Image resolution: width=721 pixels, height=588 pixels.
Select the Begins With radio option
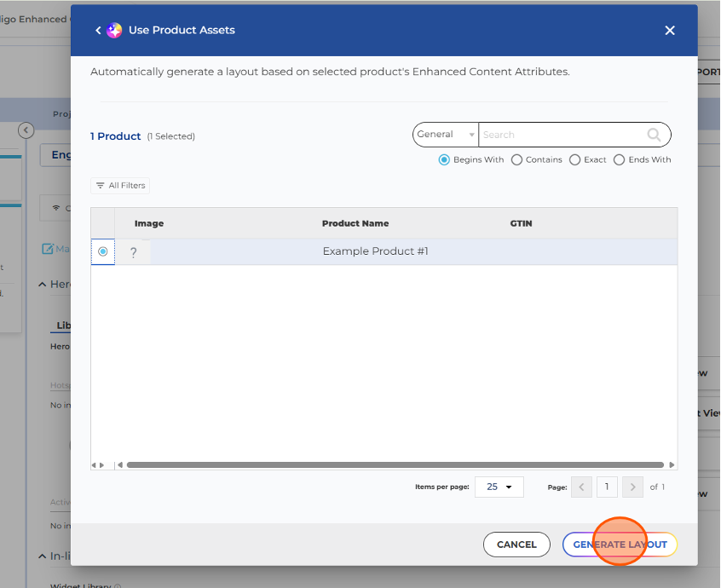pyautogui.click(x=444, y=159)
